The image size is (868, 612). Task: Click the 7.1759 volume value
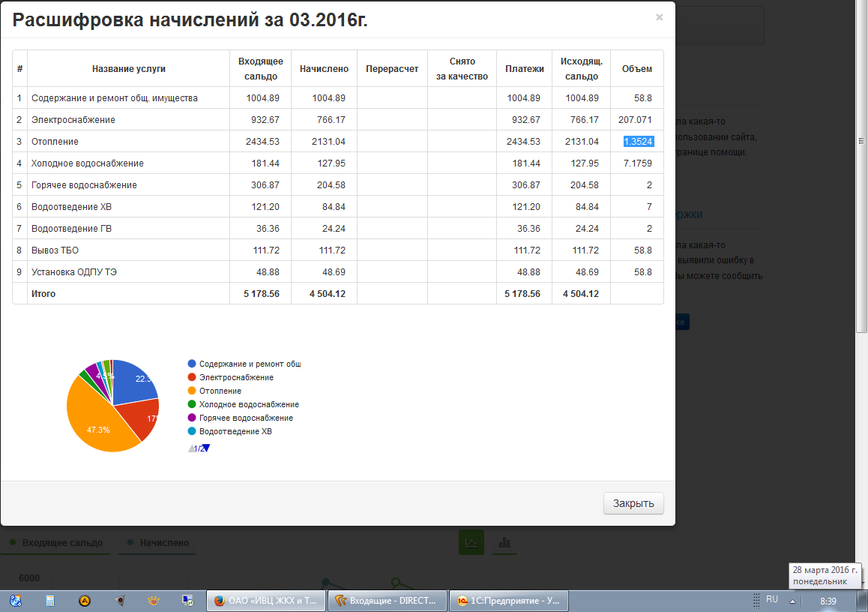pos(638,163)
